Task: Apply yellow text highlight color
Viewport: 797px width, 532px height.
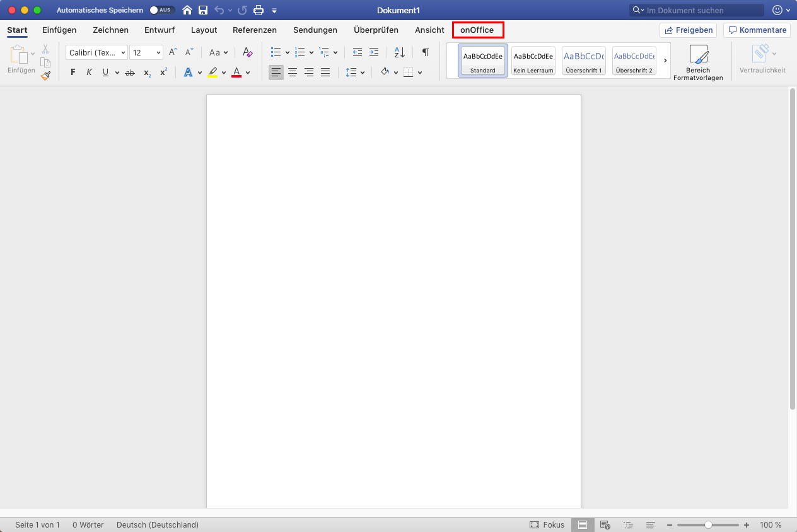Action: pyautogui.click(x=212, y=72)
